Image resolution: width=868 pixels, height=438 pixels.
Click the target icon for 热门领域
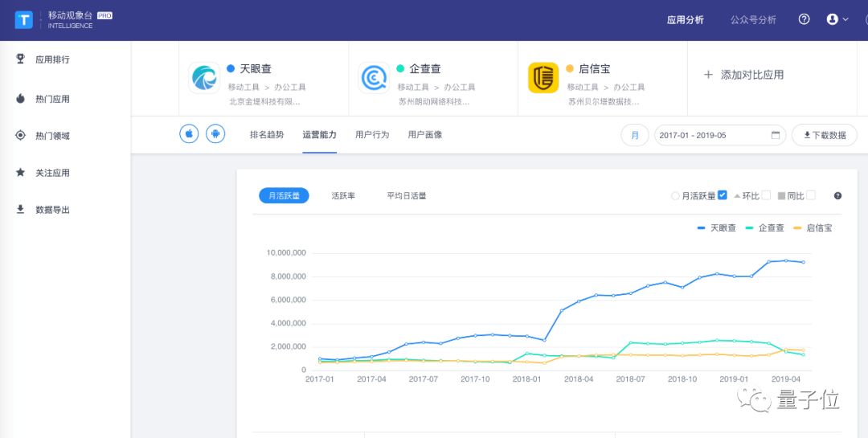(20, 135)
